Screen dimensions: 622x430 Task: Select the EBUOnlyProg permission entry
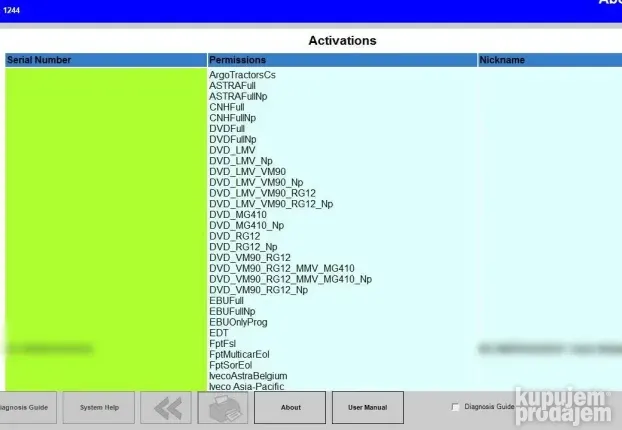(238, 322)
